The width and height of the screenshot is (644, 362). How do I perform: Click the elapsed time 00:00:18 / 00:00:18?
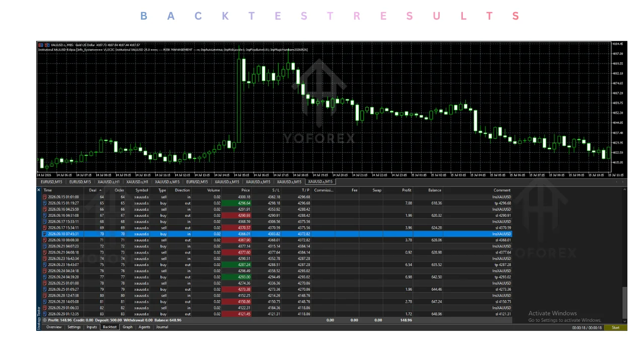[587, 328]
